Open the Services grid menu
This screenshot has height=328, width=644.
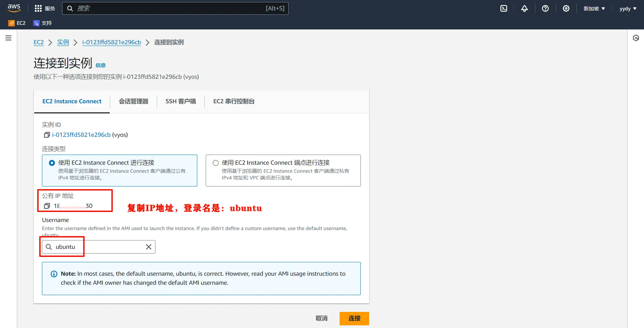(45, 8)
